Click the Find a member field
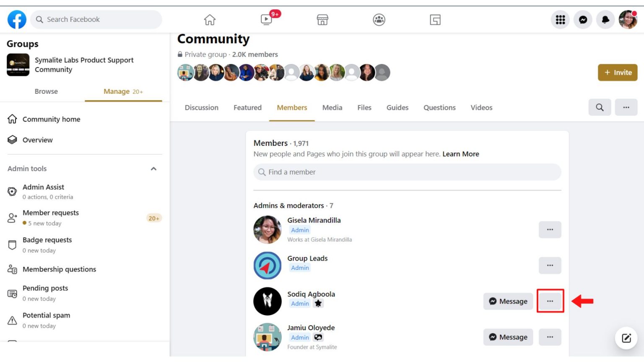This screenshot has width=644, height=362. pos(407,172)
